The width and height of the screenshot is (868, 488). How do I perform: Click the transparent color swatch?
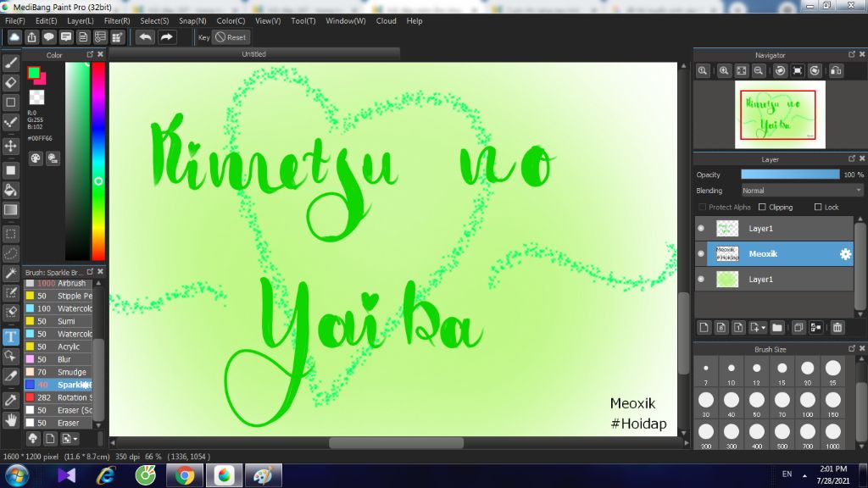(x=36, y=97)
